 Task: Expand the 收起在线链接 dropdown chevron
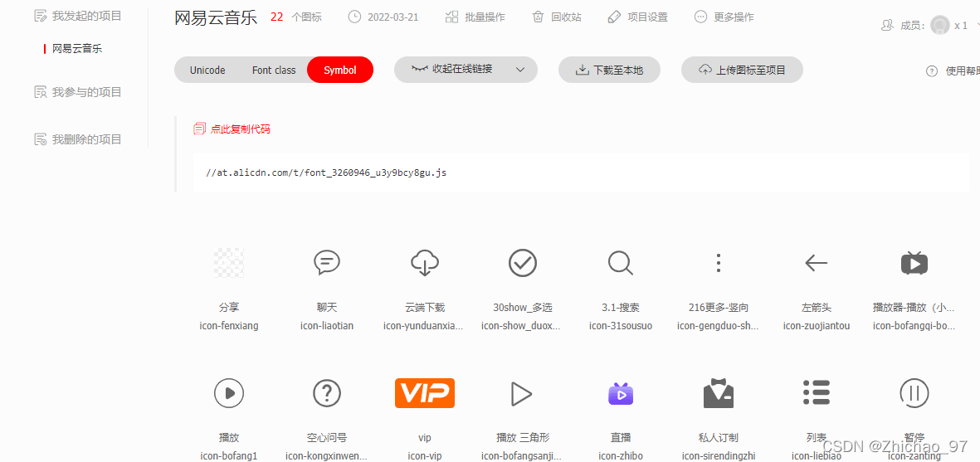[x=520, y=70]
